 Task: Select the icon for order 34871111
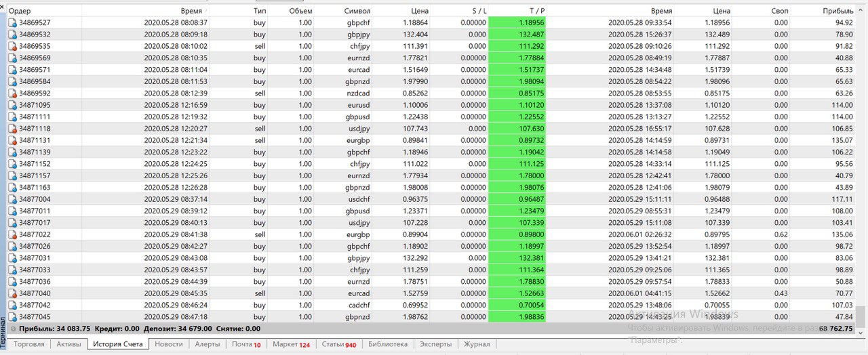pos(12,117)
